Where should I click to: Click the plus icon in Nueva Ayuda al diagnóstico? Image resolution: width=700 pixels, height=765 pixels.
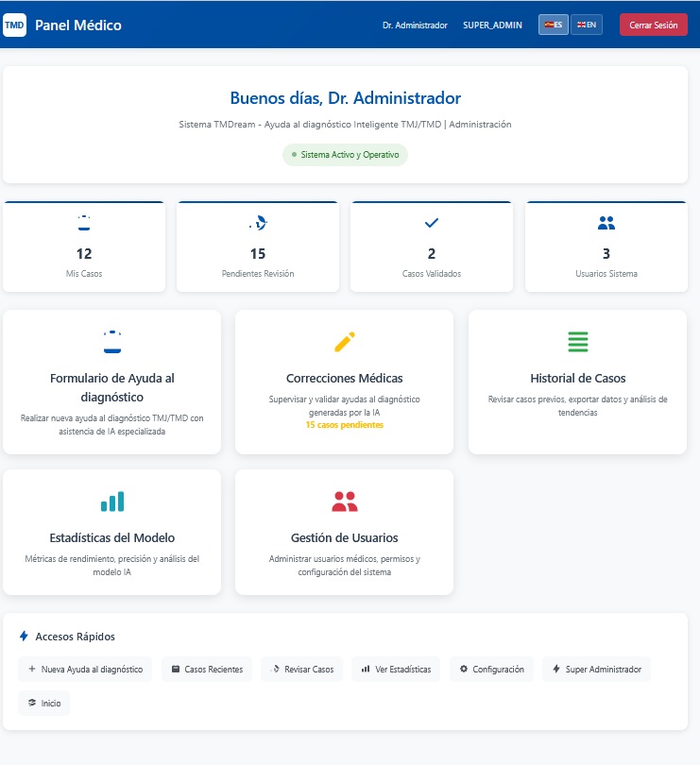(32, 669)
